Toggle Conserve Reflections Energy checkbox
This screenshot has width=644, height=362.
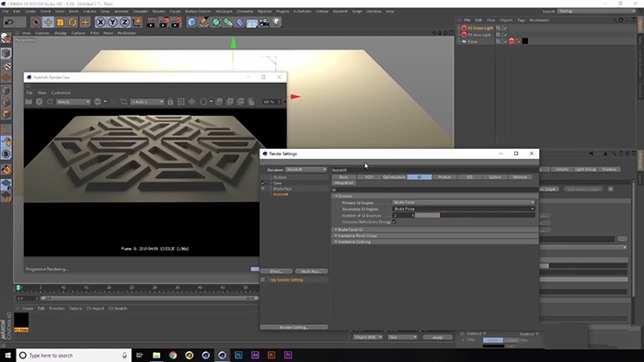point(395,221)
